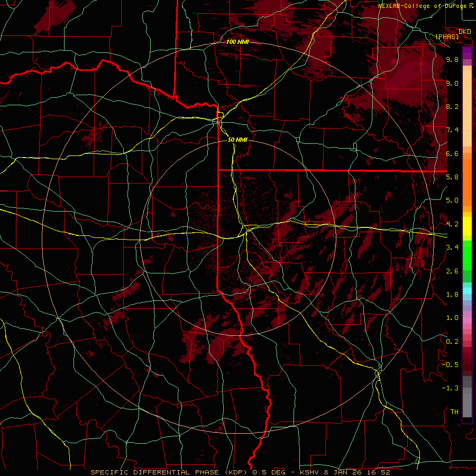Select the -0.5 legend value

[x=451, y=365]
